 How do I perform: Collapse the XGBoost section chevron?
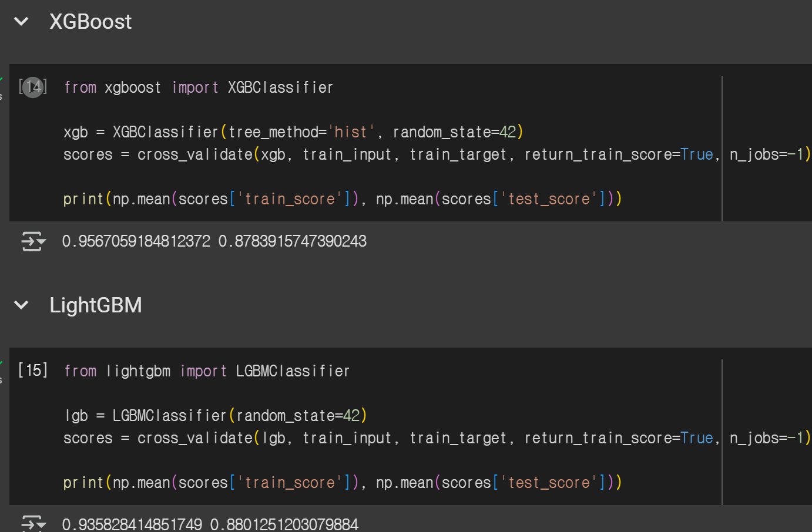click(21, 22)
